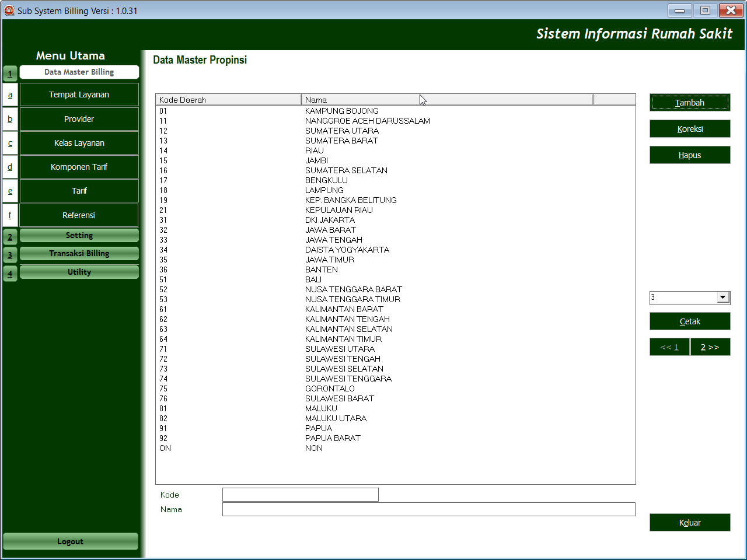
Task: Select the PAPUA BARAT row
Action: tap(395, 438)
